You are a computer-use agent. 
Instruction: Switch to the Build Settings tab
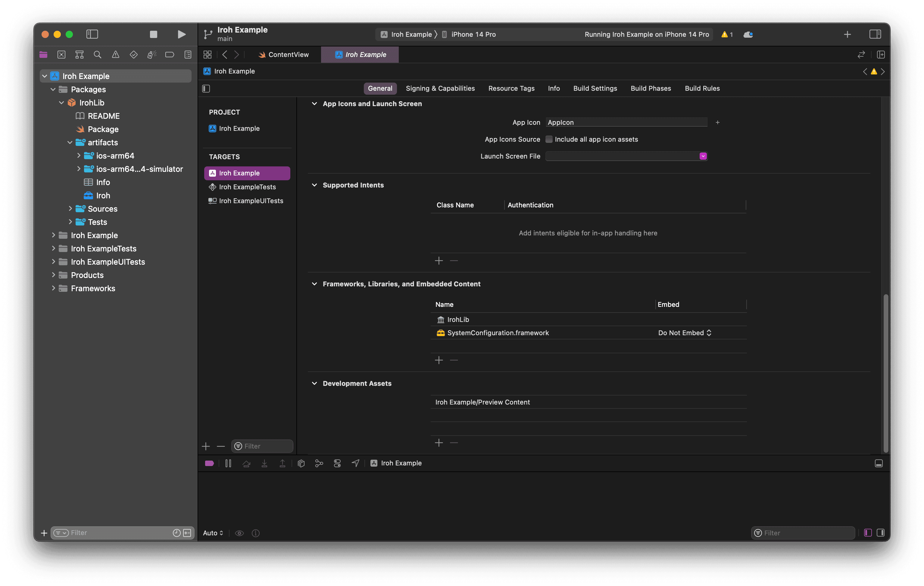(x=595, y=88)
